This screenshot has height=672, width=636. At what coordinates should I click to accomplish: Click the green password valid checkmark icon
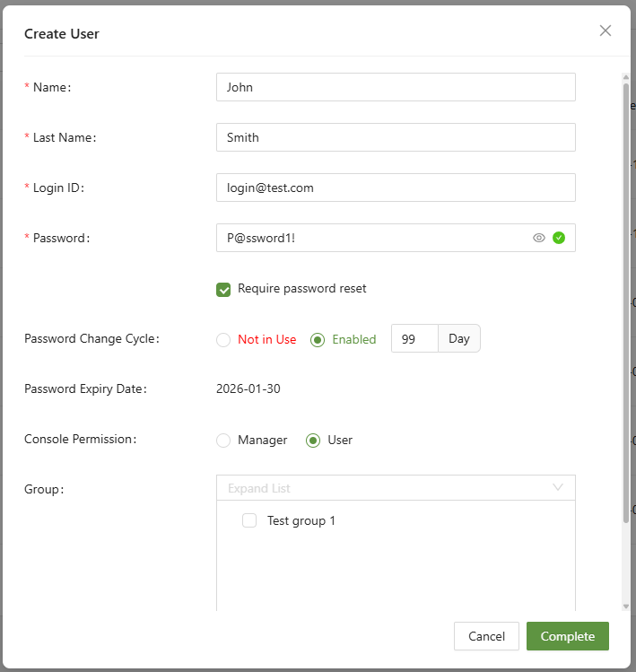point(559,238)
